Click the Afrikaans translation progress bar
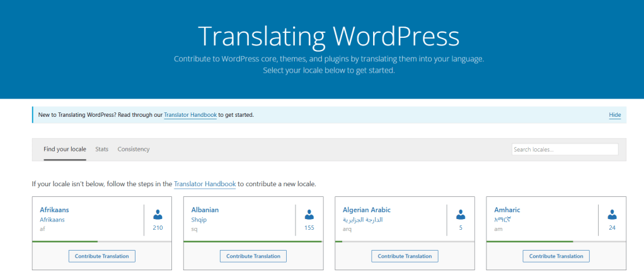The width and height of the screenshot is (644, 279). tap(102, 242)
